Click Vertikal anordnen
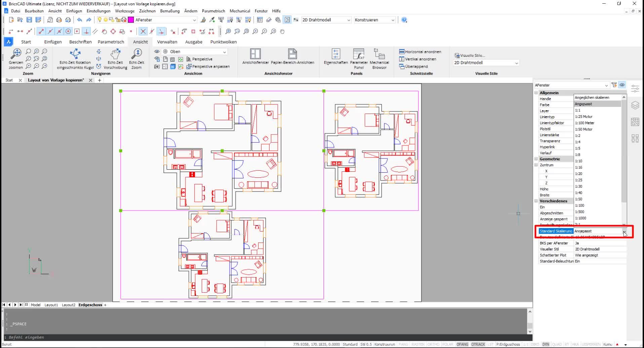Screen dimensions: 644x348 (x=417, y=59)
